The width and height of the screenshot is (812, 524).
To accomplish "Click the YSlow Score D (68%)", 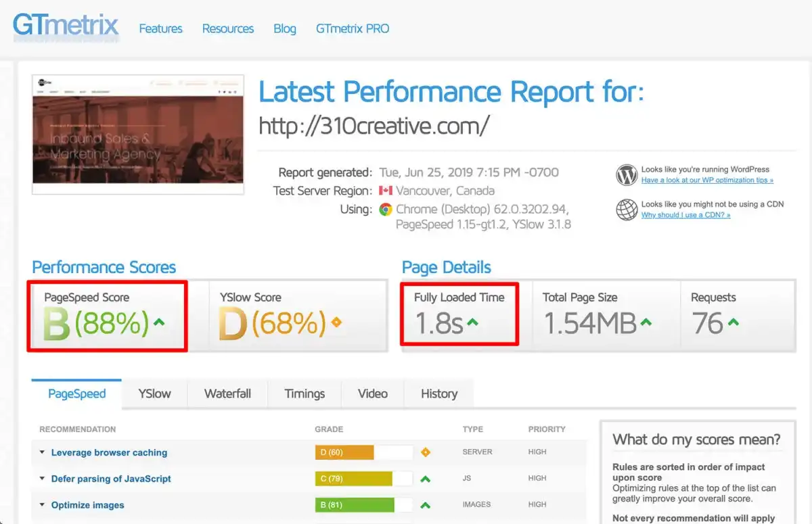I will 272,323.
